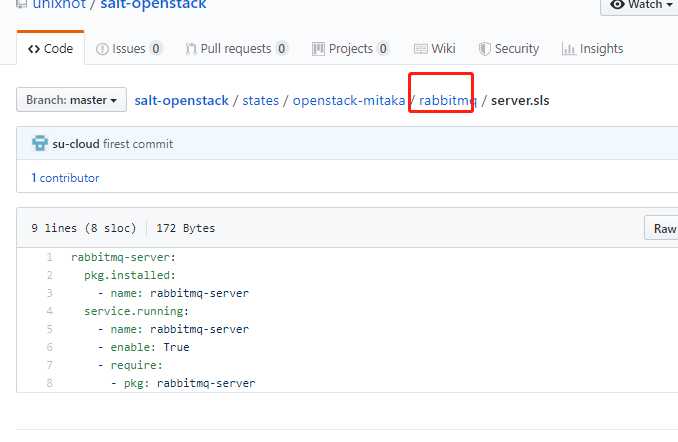Viewport: 678px width, 442px height.
Task: Open openstack-mitaka breadcrumb folder
Action: (x=349, y=100)
